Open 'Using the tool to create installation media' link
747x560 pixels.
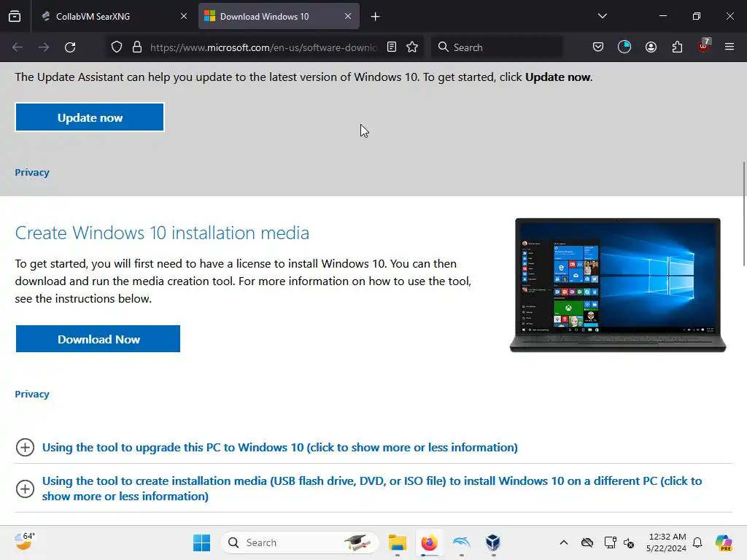point(371,489)
